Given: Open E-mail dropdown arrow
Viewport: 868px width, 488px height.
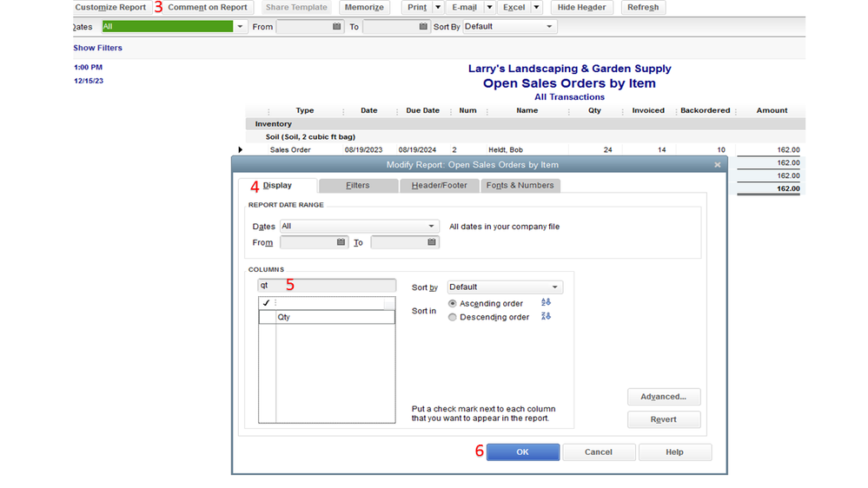Looking at the screenshot, I should (x=489, y=7).
